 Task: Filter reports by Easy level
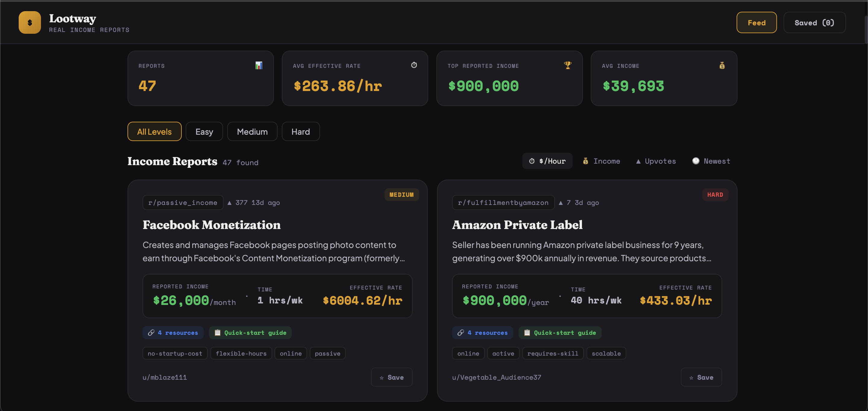(204, 131)
